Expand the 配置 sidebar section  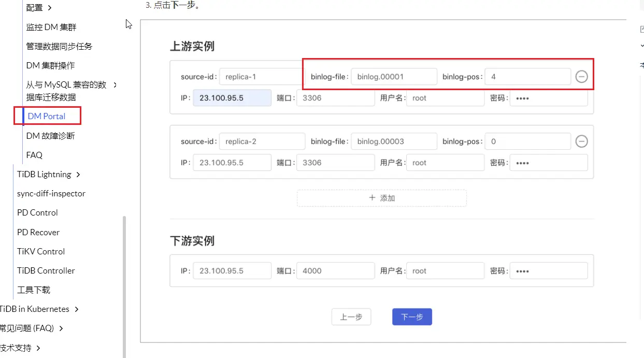(x=50, y=8)
